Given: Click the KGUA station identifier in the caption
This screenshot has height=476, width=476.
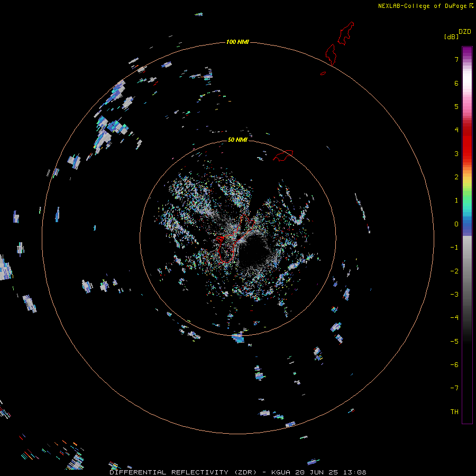Looking at the screenshot, I should click(281, 472).
